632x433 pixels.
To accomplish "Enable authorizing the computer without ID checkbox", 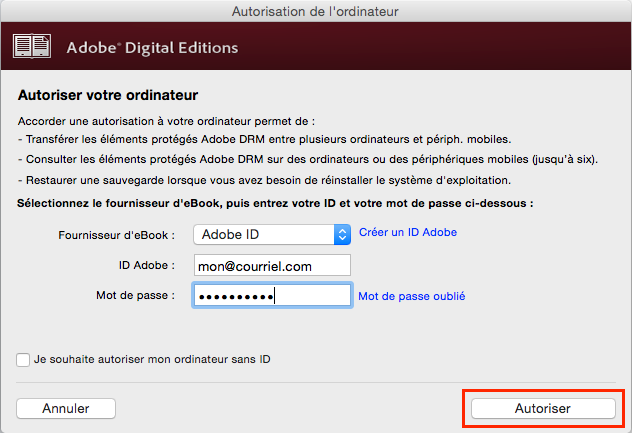I will coord(23,360).
